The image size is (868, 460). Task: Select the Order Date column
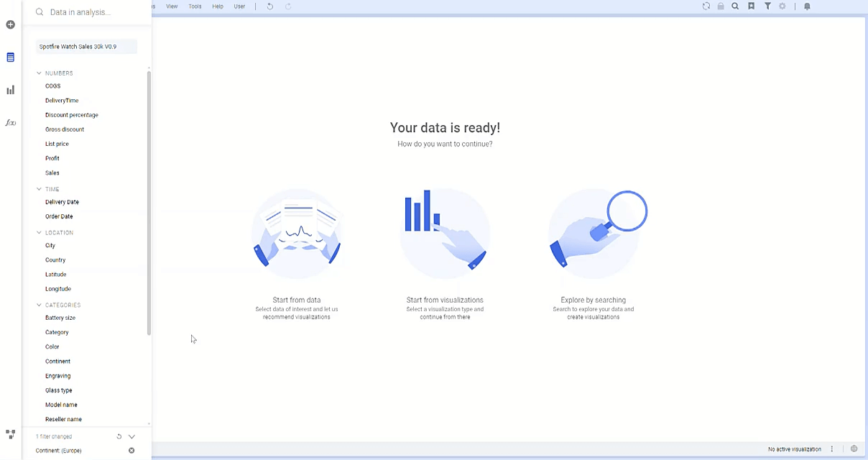click(59, 216)
